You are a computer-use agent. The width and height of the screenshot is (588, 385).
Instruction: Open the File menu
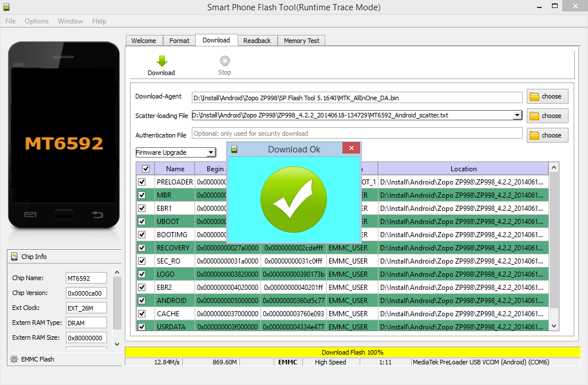click(x=10, y=21)
